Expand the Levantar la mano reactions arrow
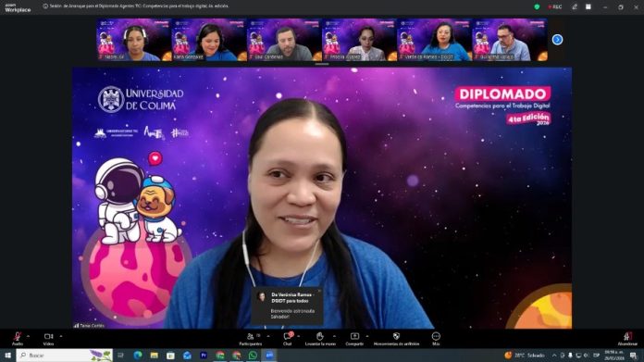 334,336
